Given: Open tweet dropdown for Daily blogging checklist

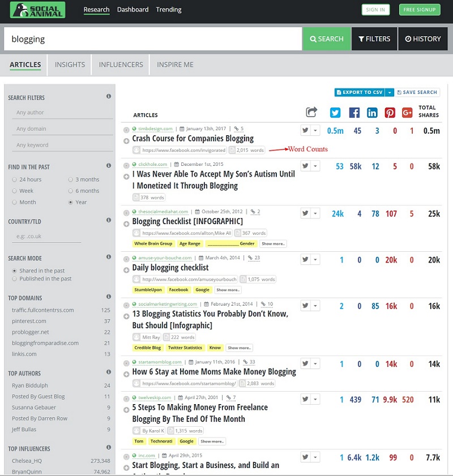Looking at the screenshot, I should [x=315, y=260].
